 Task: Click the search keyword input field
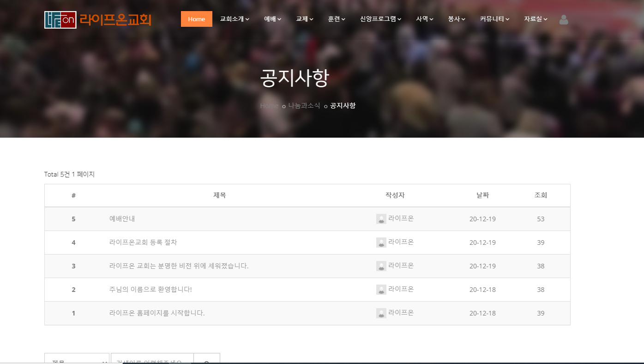click(x=152, y=360)
